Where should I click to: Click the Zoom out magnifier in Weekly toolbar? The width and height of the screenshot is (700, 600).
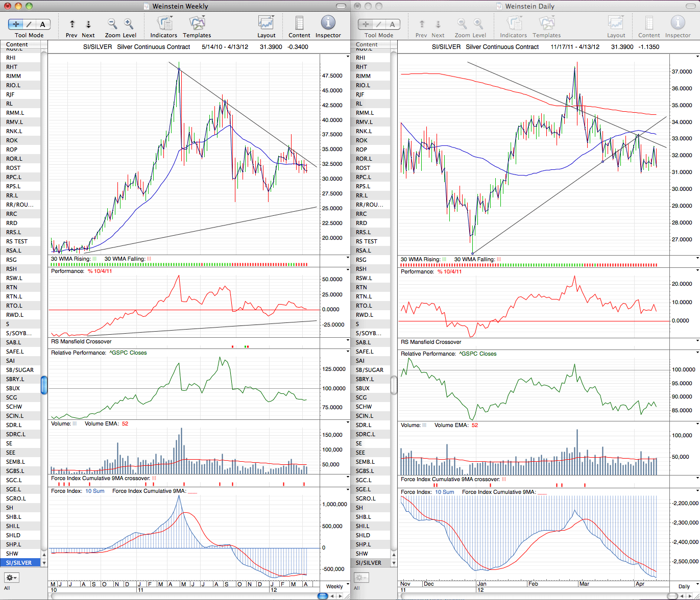coord(112,23)
